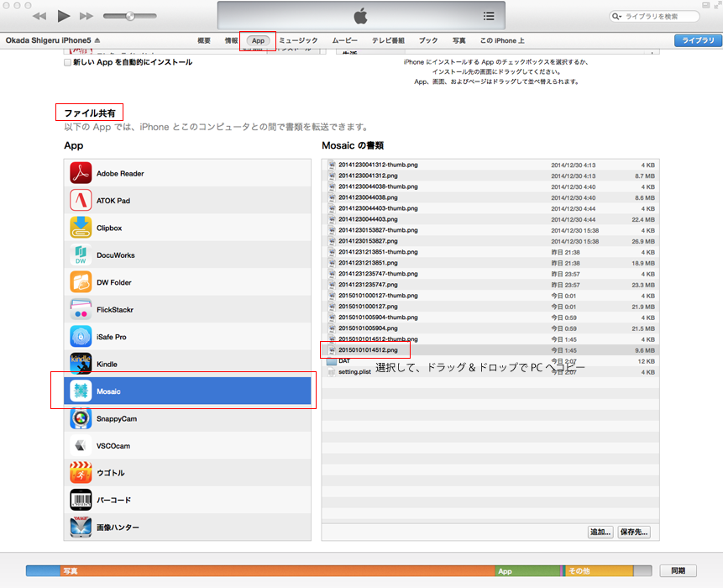Select the DAT folder row name
The image size is (723, 588).
tap(344, 361)
